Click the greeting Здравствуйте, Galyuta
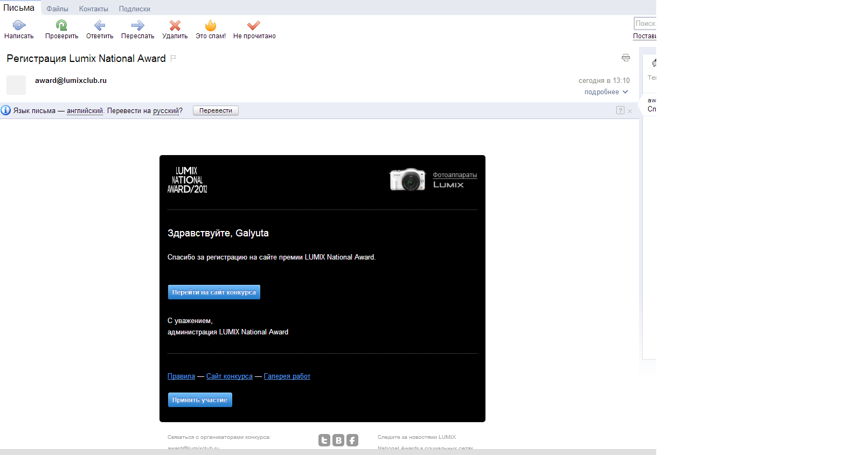 [x=218, y=233]
